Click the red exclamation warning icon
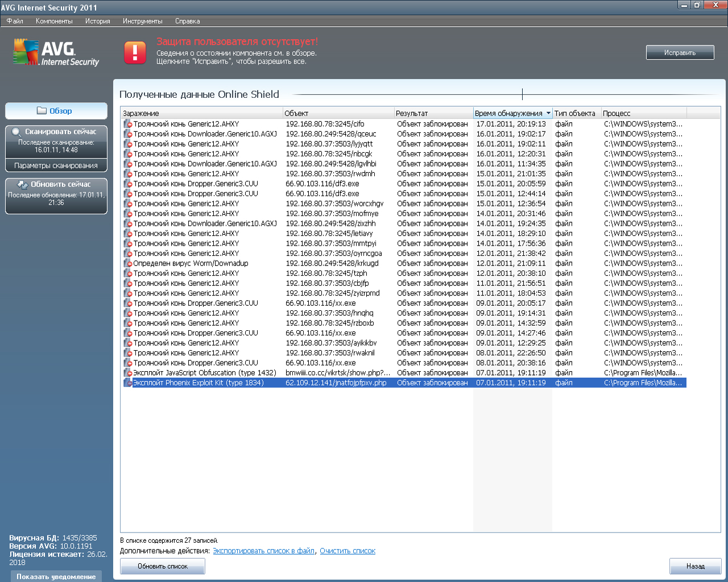 tap(135, 52)
